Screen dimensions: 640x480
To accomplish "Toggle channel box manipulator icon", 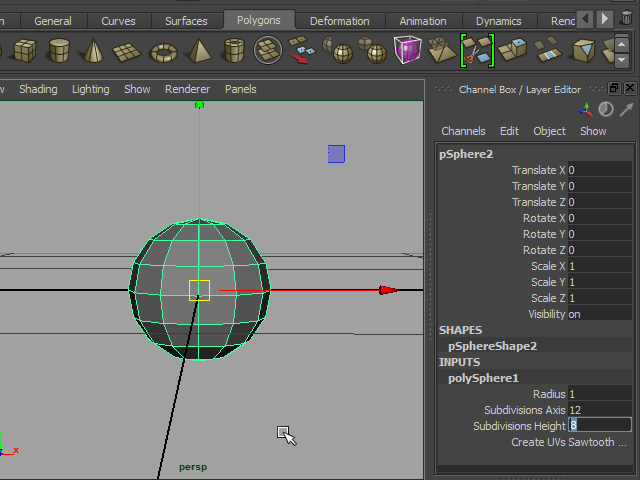I will tap(585, 109).
